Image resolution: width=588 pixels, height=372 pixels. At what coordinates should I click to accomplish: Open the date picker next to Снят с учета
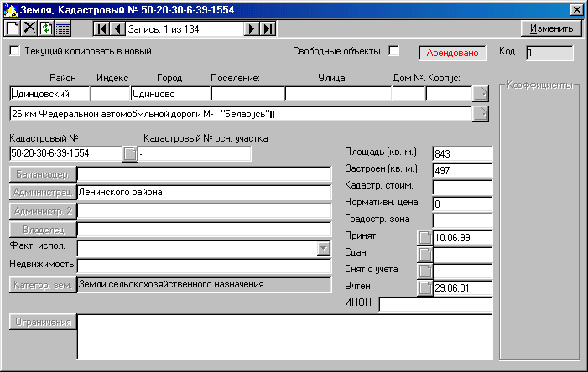click(425, 271)
